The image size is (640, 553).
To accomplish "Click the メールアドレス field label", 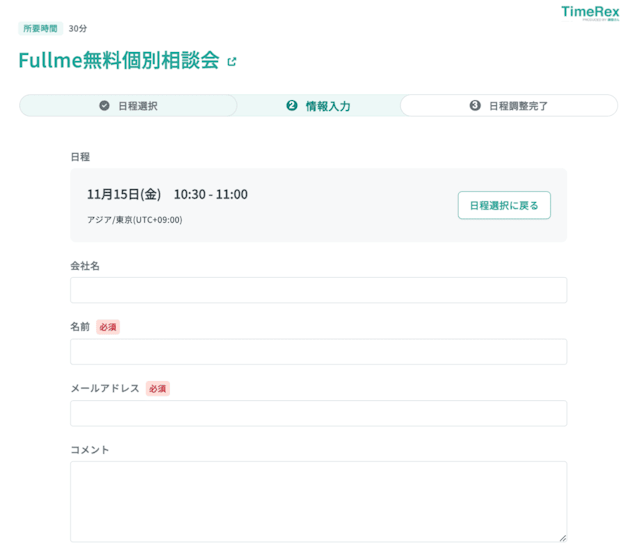I will click(105, 389).
